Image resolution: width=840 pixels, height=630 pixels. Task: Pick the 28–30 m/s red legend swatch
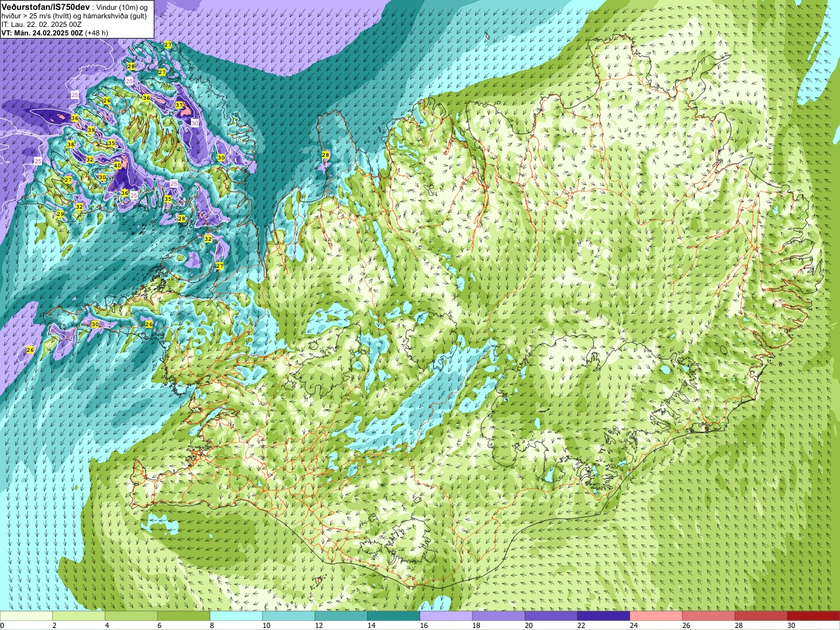761,616
